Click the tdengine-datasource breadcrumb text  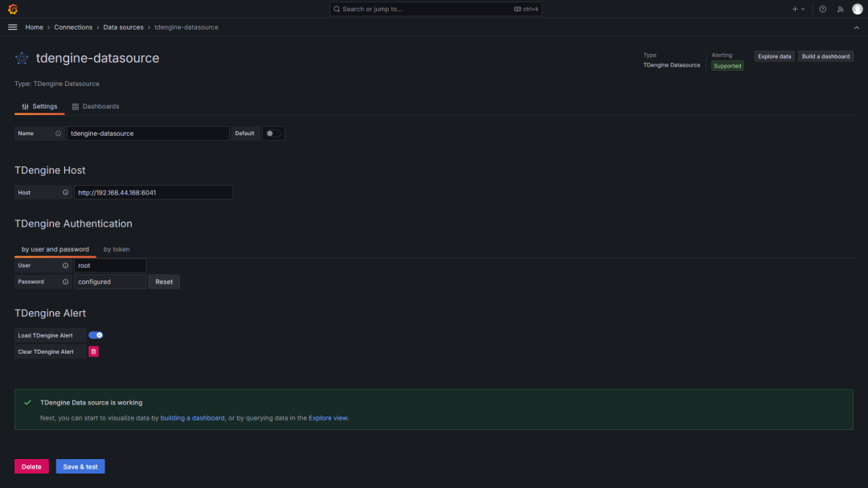[x=186, y=27]
